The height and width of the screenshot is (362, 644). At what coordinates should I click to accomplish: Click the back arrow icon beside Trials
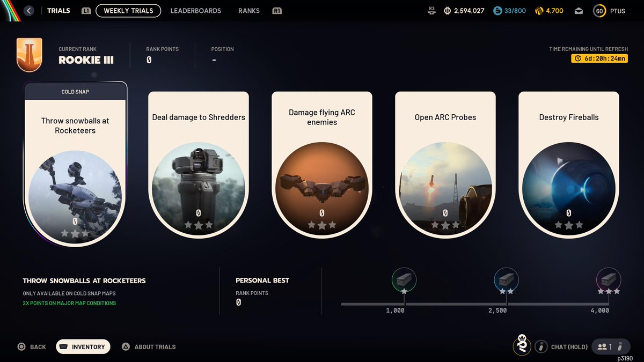point(29,11)
